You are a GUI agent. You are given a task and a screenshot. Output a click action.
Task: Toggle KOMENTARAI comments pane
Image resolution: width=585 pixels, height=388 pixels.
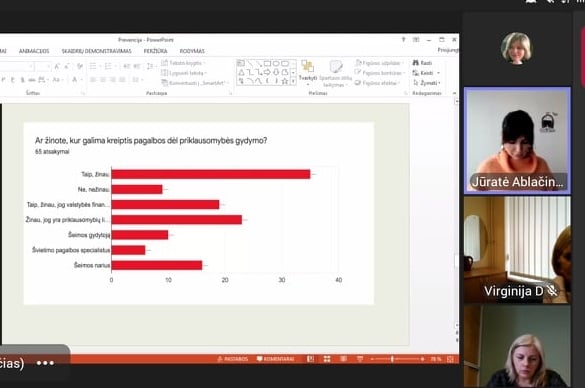276,359
